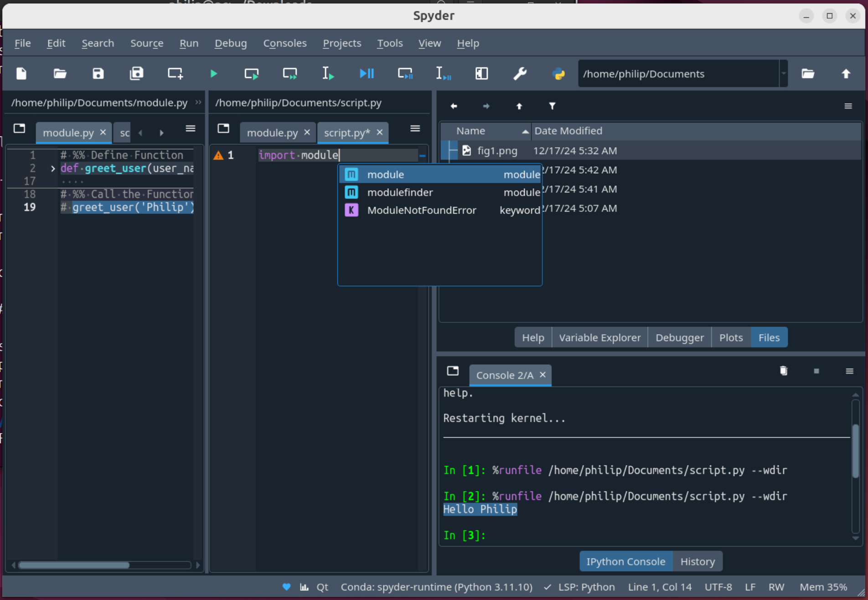
Task: Open Files pane options menu
Action: click(x=848, y=106)
